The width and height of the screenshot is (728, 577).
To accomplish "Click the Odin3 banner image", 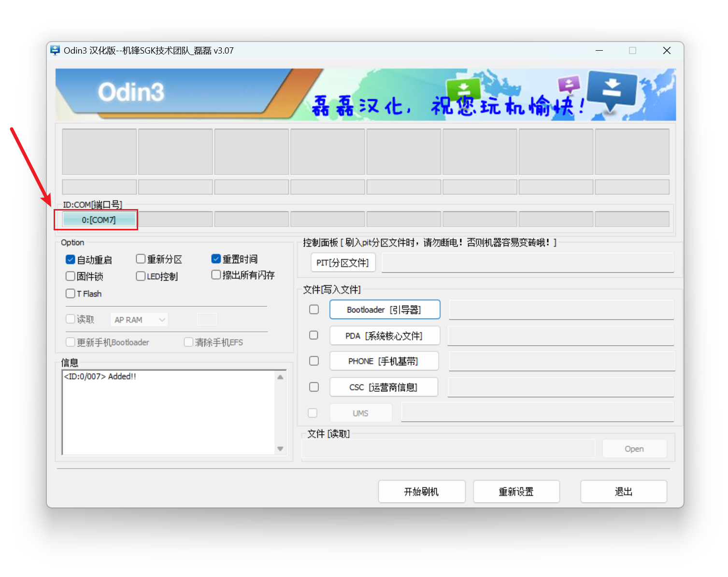I will [366, 95].
